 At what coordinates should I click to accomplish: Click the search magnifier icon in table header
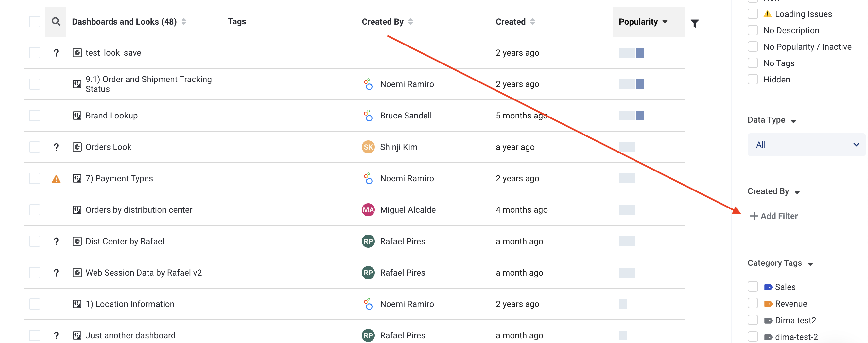(x=56, y=22)
